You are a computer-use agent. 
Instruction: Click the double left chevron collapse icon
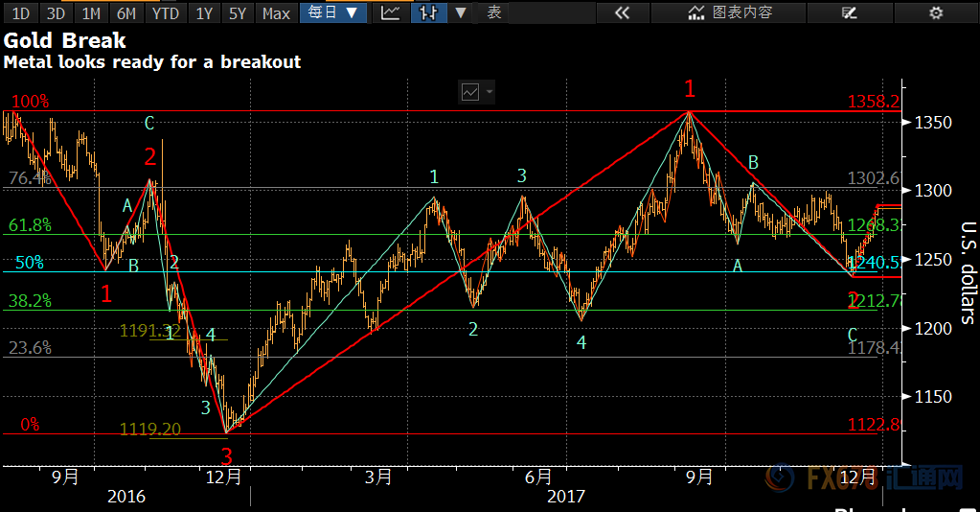point(622,12)
